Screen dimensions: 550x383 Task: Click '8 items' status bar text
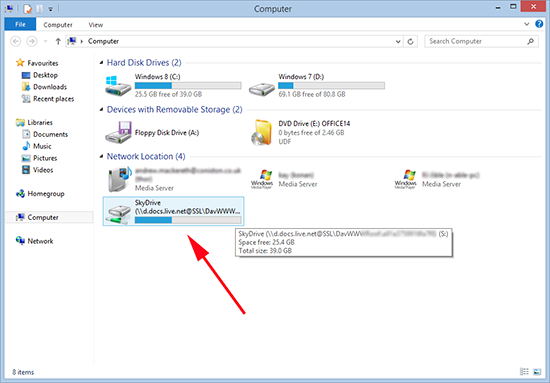(23, 372)
